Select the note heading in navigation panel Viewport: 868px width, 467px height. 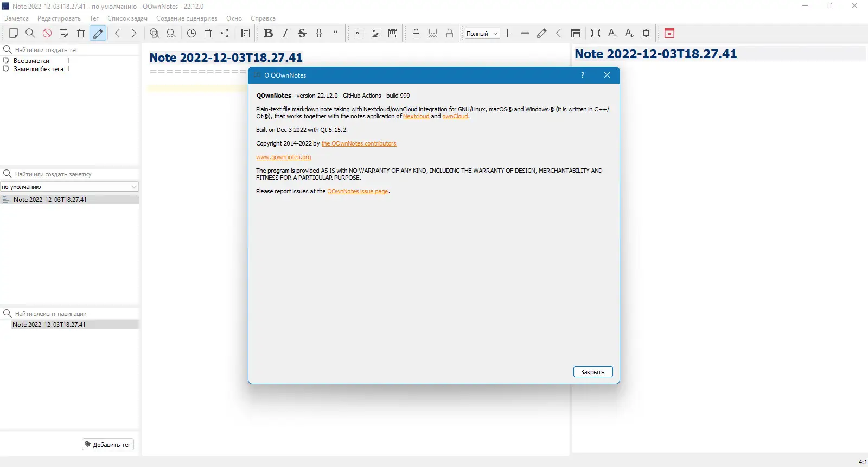(x=75, y=324)
